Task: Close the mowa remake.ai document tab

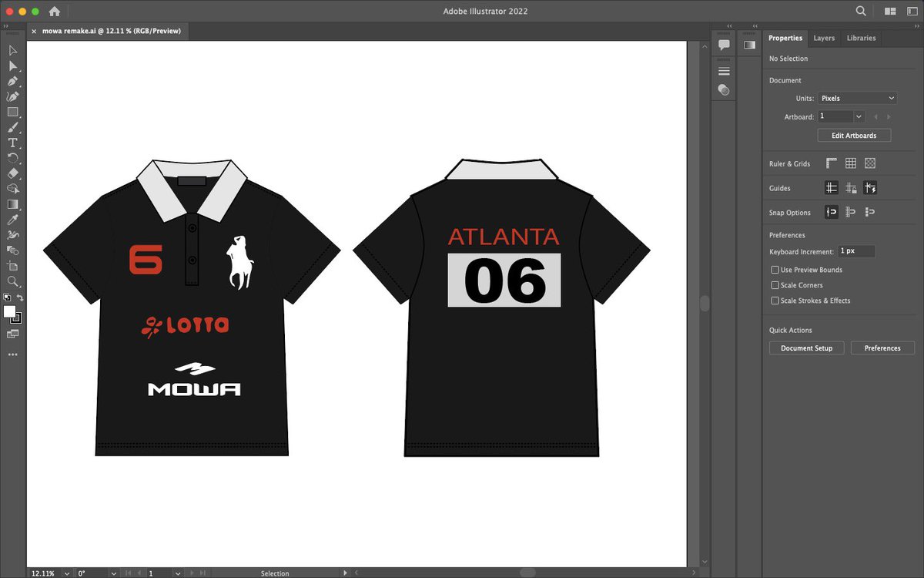Action: tap(34, 32)
